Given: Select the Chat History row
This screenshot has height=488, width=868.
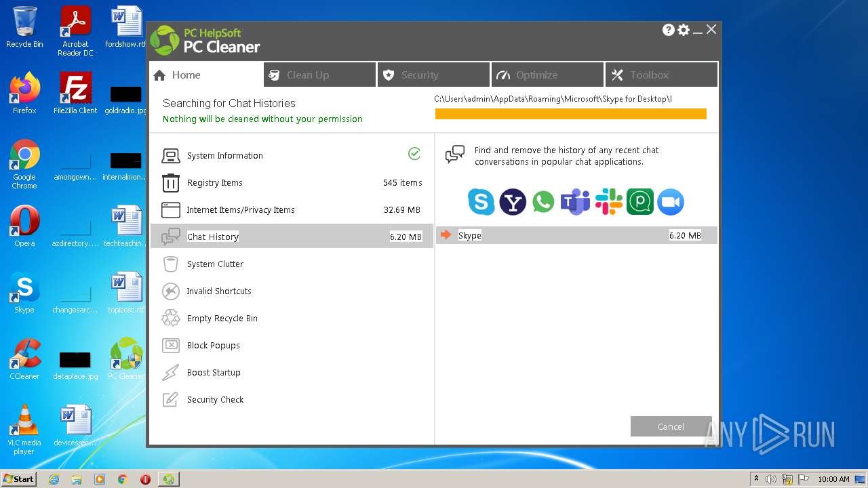Looking at the screenshot, I should click(292, 237).
